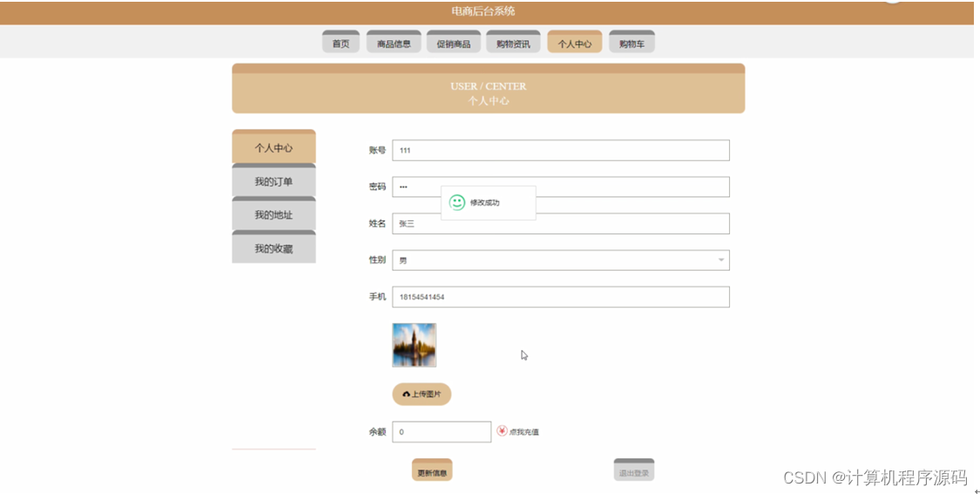Open the 首页 navigation tab
Viewport: 980px width, 494px height.
[x=341, y=42]
